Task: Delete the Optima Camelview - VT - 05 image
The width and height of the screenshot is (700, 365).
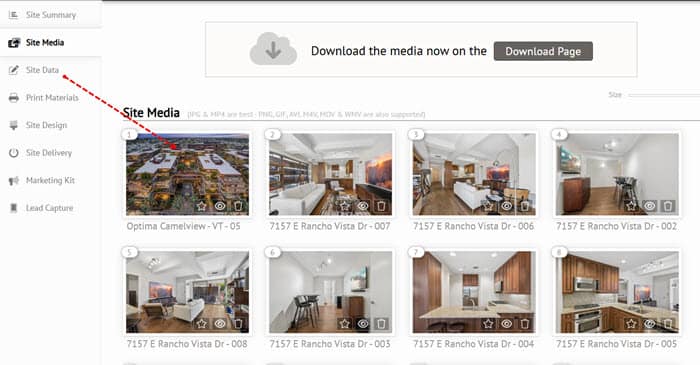Action: tap(238, 206)
